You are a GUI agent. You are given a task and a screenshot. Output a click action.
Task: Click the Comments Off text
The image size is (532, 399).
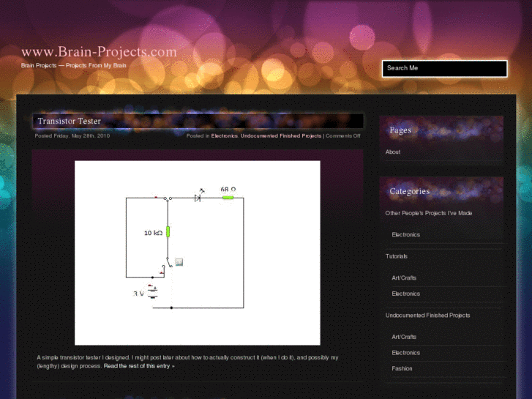[x=343, y=136]
